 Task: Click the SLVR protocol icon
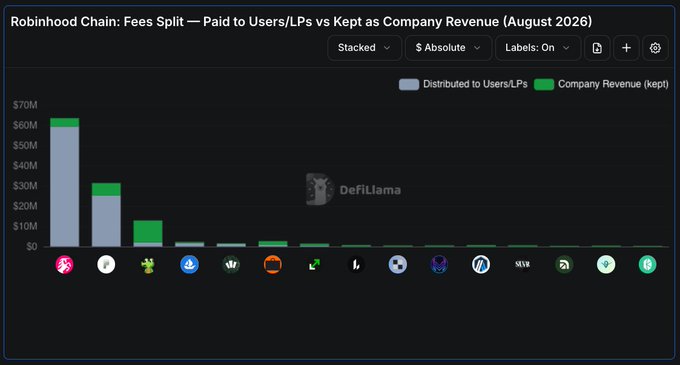click(x=523, y=264)
